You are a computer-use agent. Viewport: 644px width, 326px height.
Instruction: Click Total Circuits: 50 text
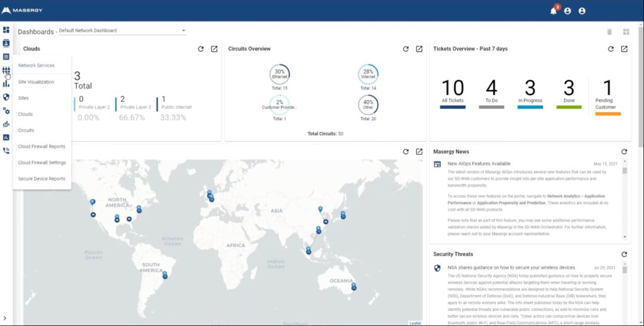click(325, 133)
